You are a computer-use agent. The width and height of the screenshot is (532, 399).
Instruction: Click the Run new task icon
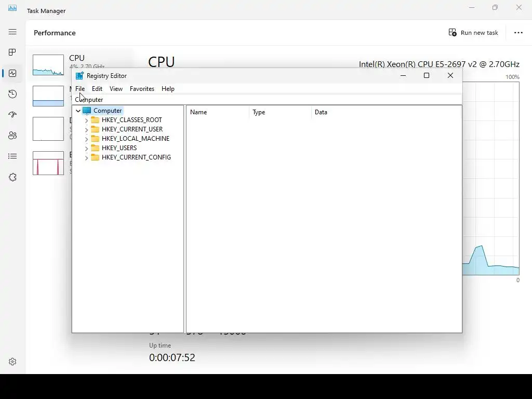coord(453,33)
